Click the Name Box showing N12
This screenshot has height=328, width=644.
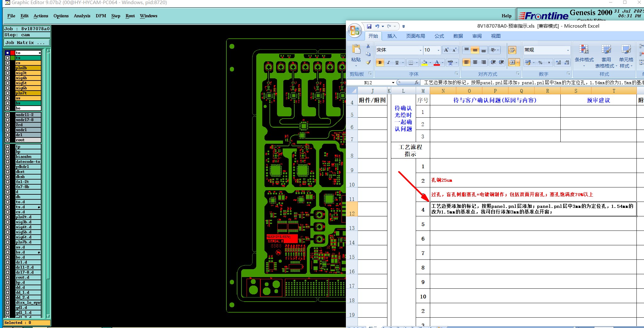[x=369, y=83]
